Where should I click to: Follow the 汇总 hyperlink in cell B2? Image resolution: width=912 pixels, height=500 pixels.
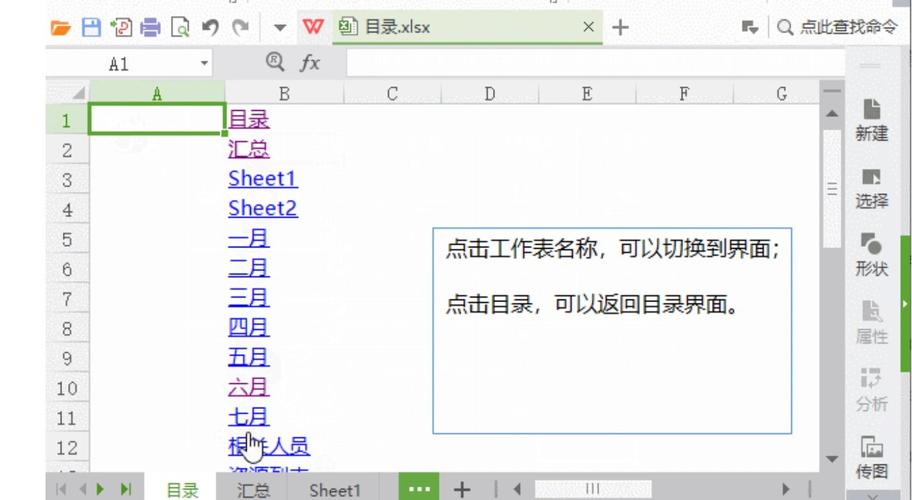249,149
